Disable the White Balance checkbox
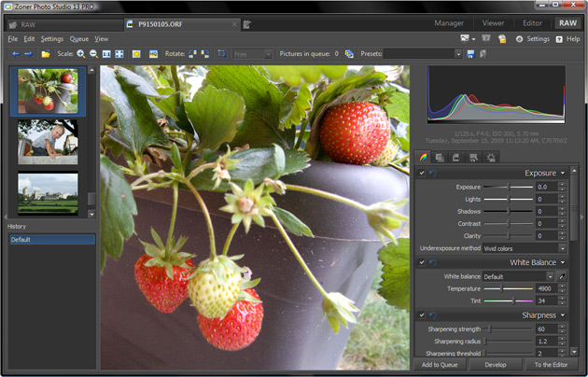588x377 pixels. coord(422,262)
